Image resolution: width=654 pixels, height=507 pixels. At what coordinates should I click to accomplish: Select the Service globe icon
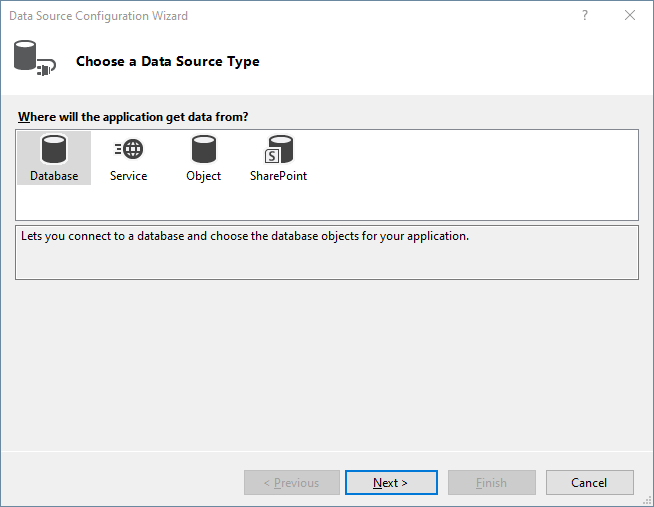(x=128, y=150)
